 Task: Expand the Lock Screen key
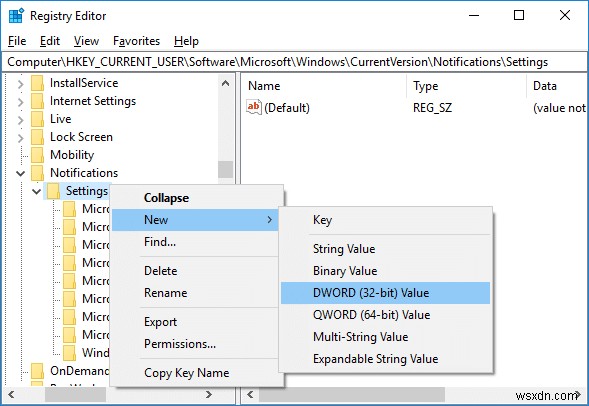(x=21, y=138)
